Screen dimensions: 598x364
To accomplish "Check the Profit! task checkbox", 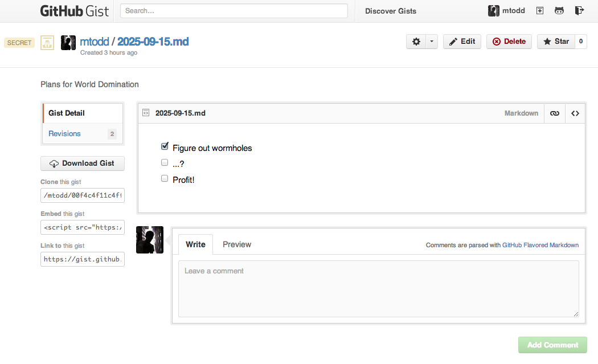I will [165, 178].
